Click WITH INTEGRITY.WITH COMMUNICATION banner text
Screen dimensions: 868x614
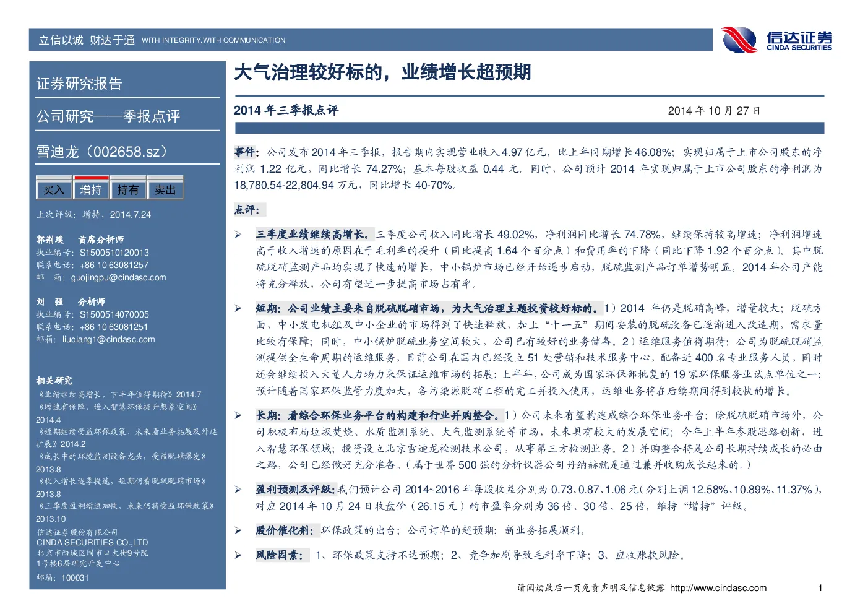click(x=213, y=40)
